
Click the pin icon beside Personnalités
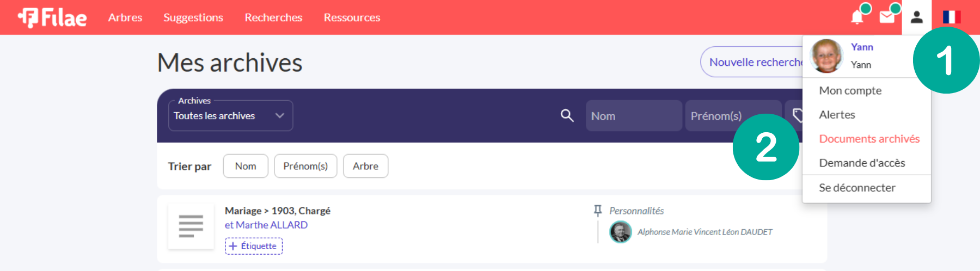pos(598,211)
